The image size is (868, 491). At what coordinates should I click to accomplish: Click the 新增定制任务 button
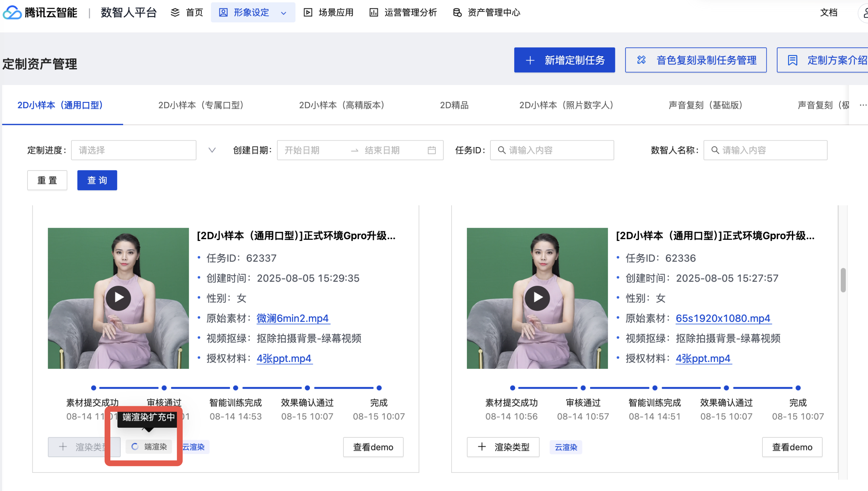pos(564,60)
